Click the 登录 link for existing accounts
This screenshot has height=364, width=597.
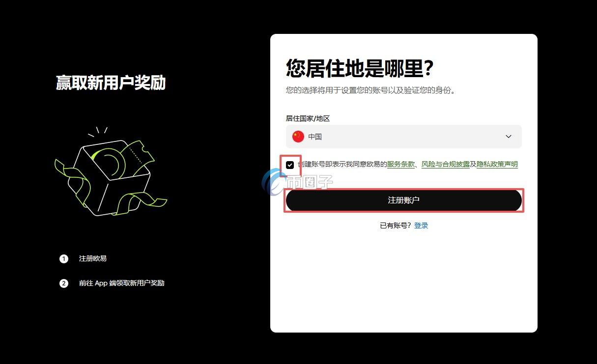(x=421, y=225)
